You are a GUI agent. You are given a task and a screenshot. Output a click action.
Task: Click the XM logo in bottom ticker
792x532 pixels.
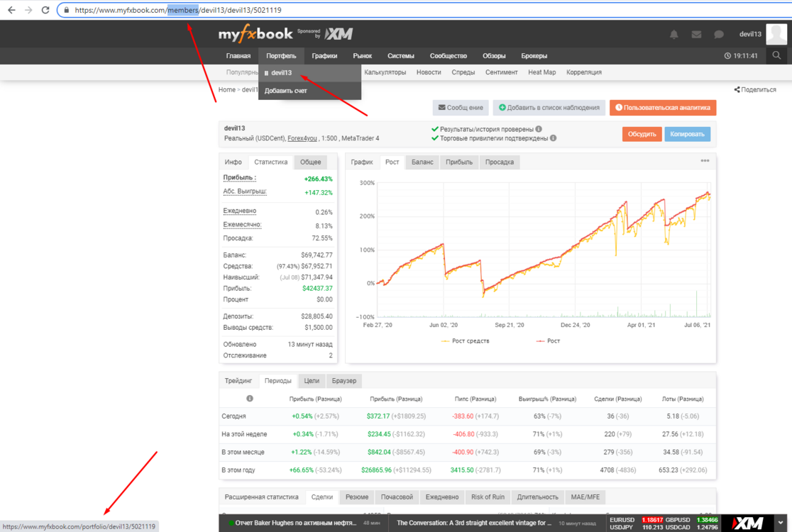(x=747, y=523)
